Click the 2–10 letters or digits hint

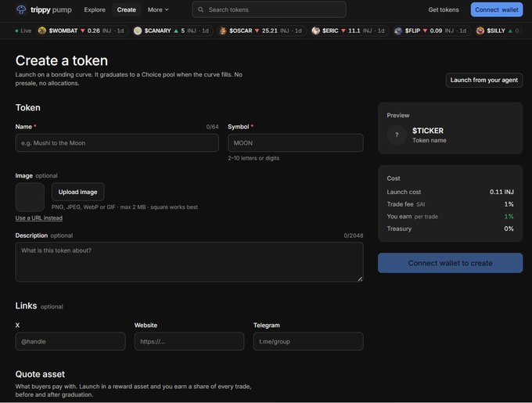[253, 158]
